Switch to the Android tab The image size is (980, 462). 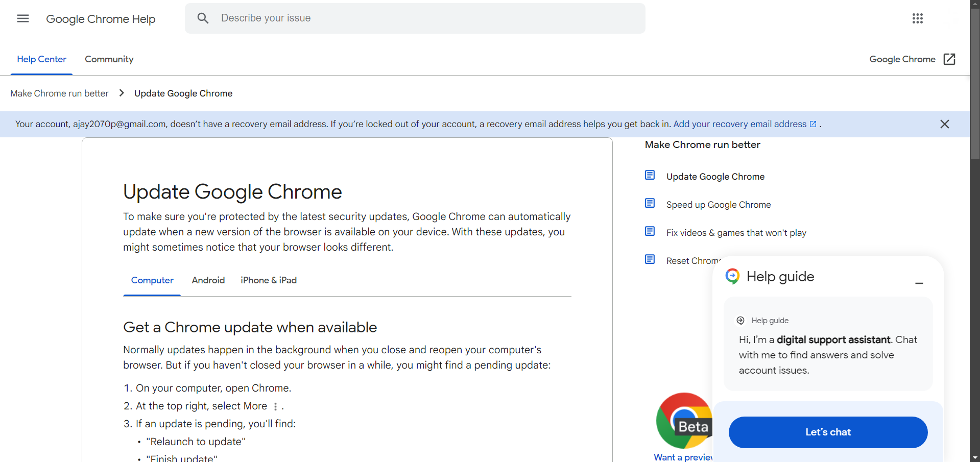click(208, 280)
